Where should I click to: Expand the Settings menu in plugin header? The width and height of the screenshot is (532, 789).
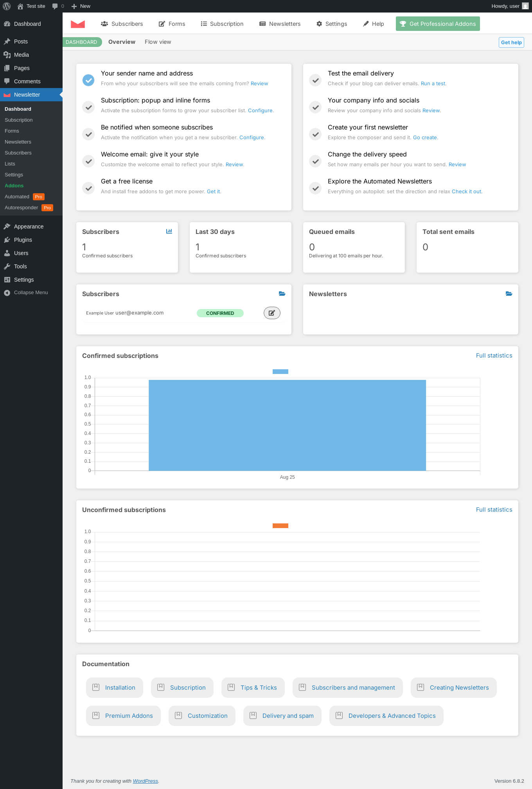pyautogui.click(x=332, y=24)
